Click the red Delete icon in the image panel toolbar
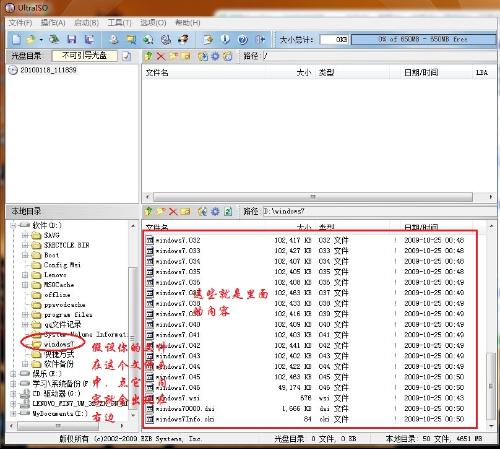 tap(161, 56)
